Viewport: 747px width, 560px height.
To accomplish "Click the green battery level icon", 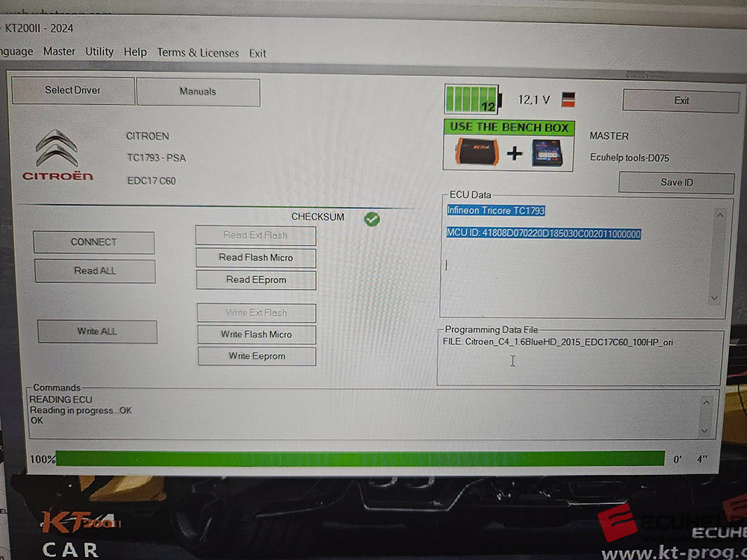I will [473, 99].
